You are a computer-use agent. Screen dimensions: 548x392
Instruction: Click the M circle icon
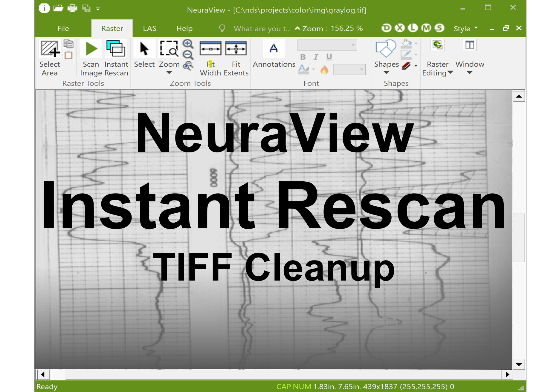(426, 28)
